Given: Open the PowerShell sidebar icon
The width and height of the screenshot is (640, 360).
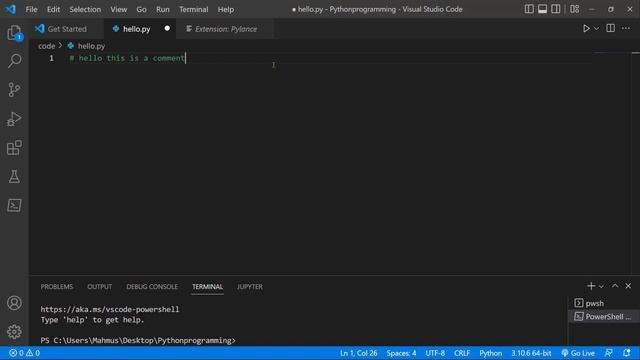Looking at the screenshot, I should pyautogui.click(x=14, y=205).
